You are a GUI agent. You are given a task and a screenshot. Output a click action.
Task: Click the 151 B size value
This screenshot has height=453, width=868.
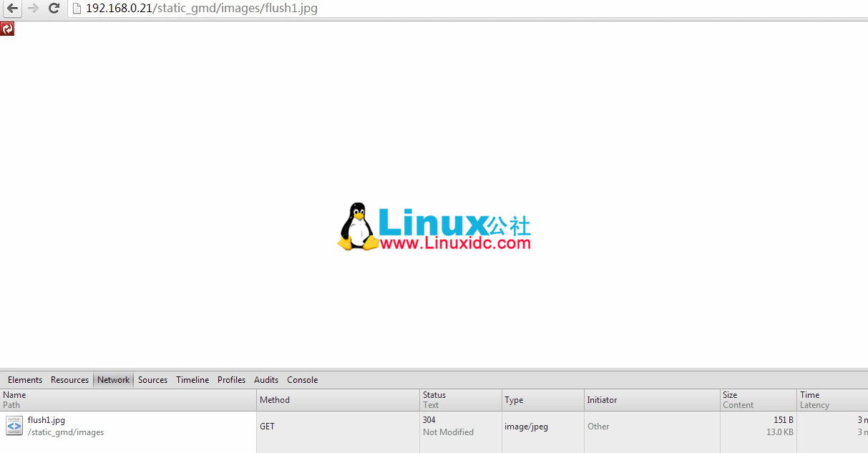tap(784, 420)
